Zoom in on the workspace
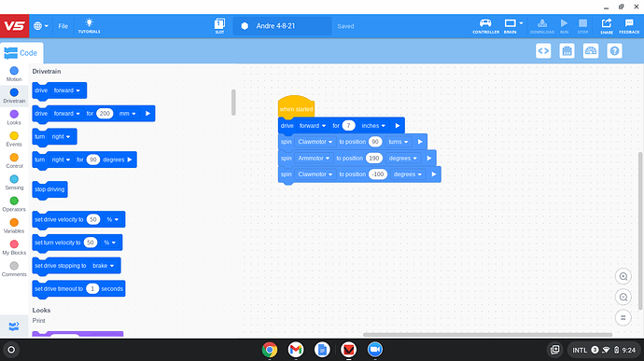 (623, 276)
